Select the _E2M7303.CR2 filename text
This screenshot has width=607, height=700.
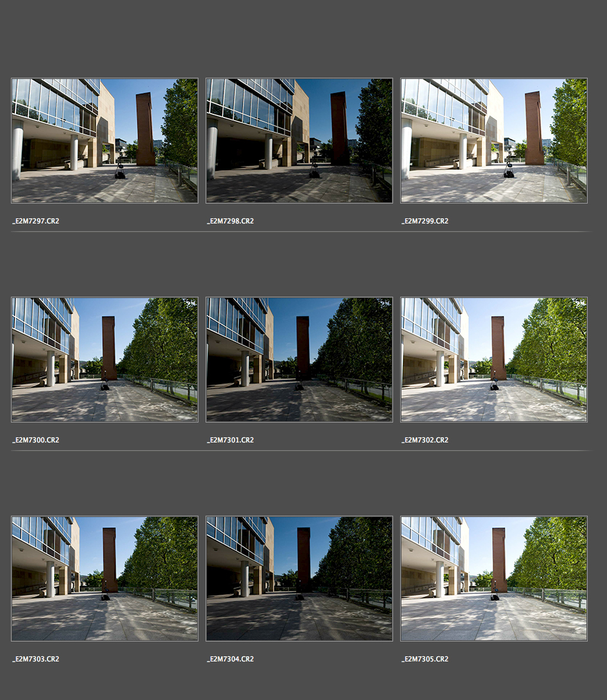(36, 659)
